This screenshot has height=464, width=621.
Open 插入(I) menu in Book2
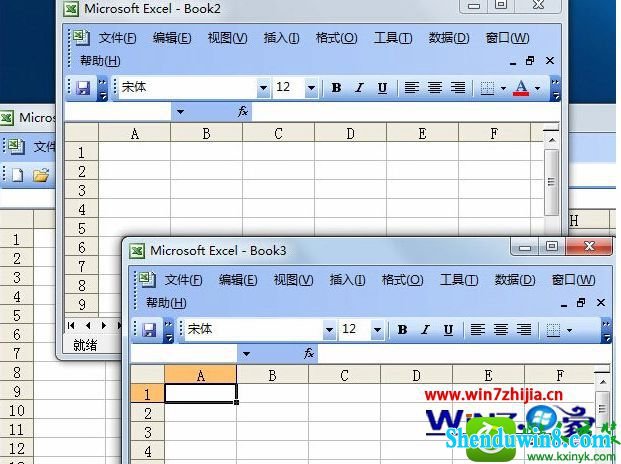[282, 38]
